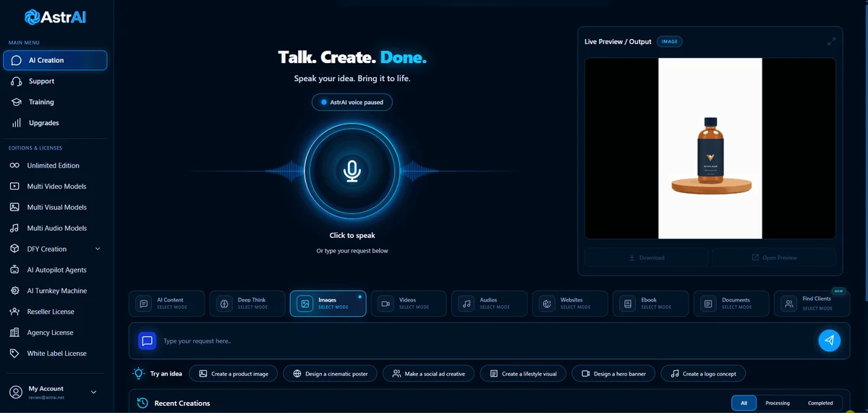Click the Multi Video Models icon

[14, 187]
